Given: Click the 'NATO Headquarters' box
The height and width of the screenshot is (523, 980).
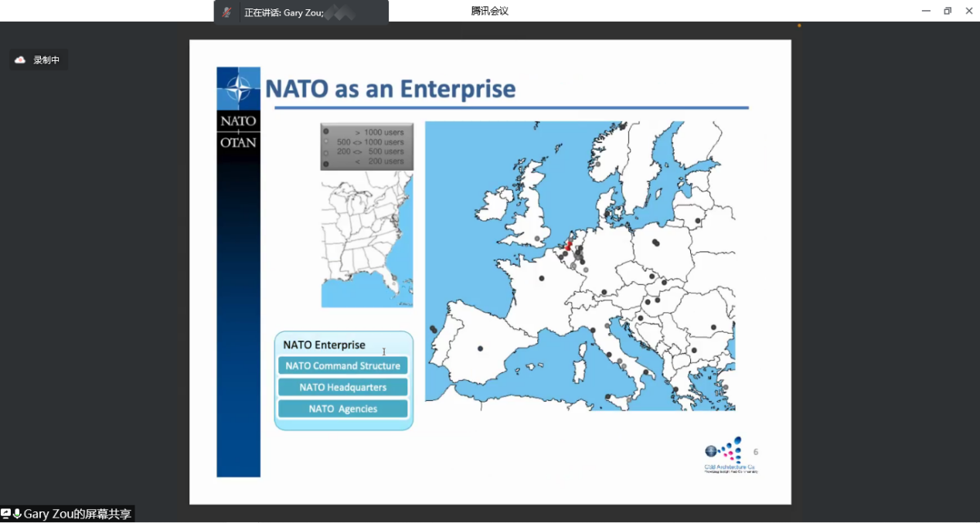Looking at the screenshot, I should coord(343,387).
